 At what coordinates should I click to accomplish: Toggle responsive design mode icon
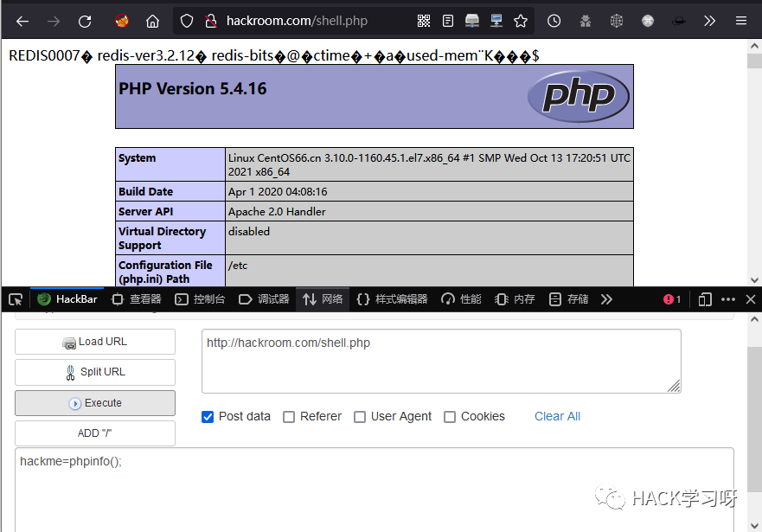705,299
